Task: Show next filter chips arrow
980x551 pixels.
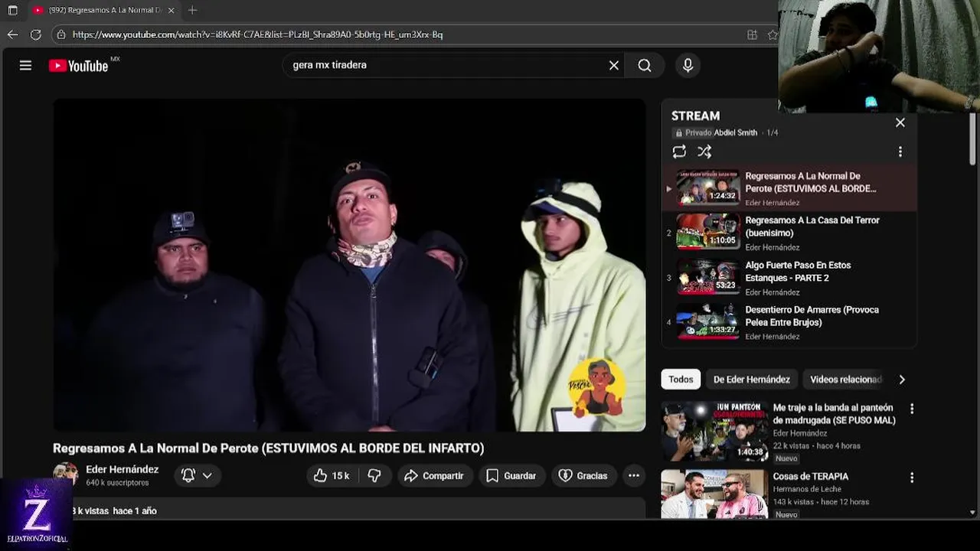Action: [x=902, y=379]
